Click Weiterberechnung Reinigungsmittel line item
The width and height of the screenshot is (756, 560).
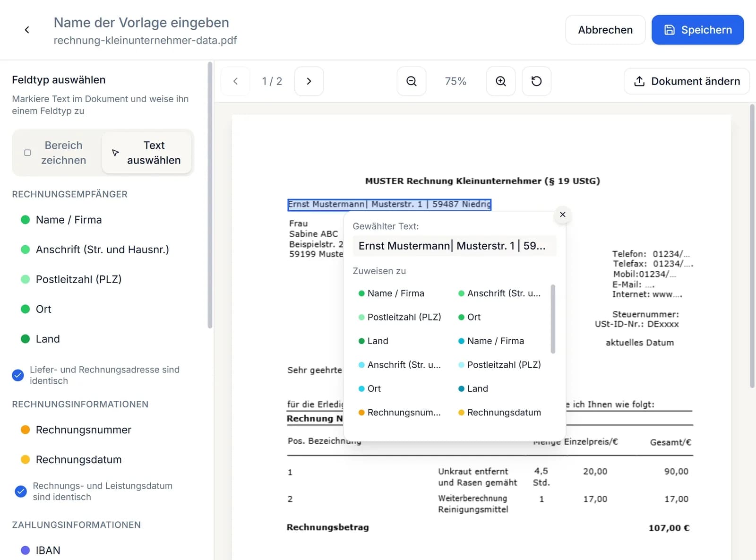pyautogui.click(x=473, y=504)
